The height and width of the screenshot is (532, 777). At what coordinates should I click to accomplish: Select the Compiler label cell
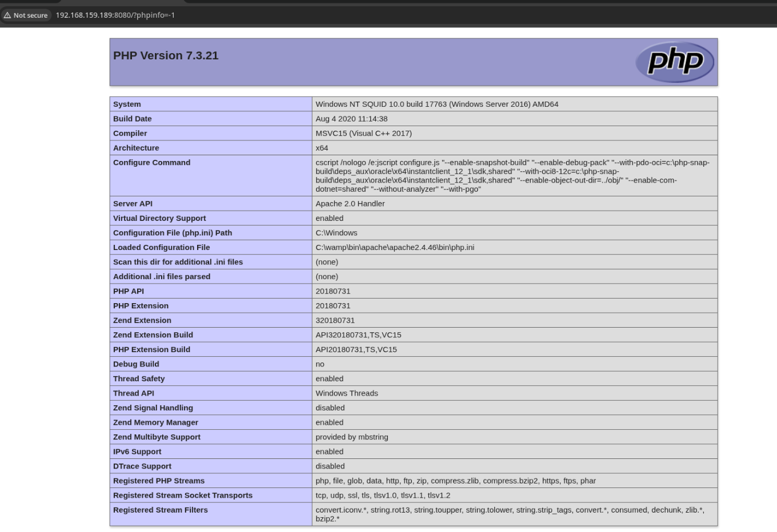(211, 133)
